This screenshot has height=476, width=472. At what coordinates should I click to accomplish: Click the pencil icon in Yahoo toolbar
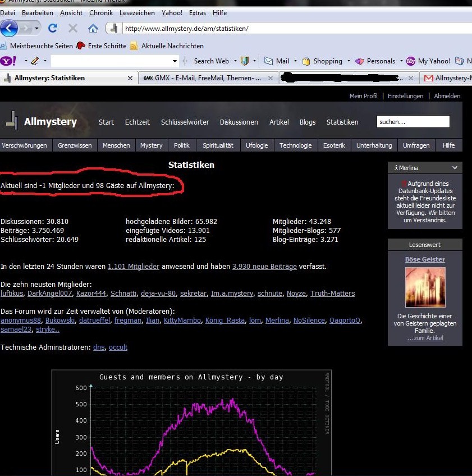tap(35, 61)
